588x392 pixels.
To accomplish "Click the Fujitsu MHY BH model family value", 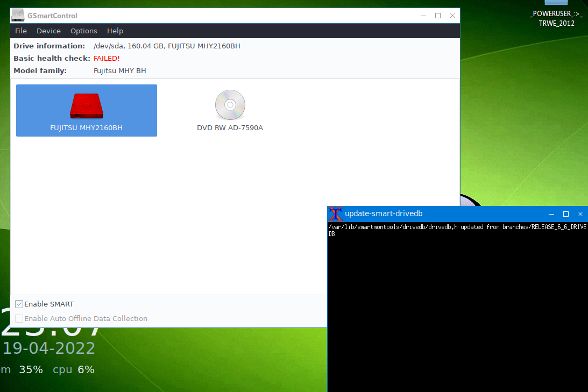I will coord(119,71).
